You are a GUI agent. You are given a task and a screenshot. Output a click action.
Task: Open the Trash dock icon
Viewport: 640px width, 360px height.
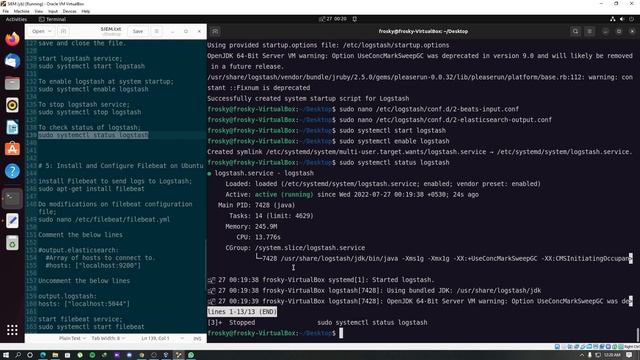coord(12,243)
